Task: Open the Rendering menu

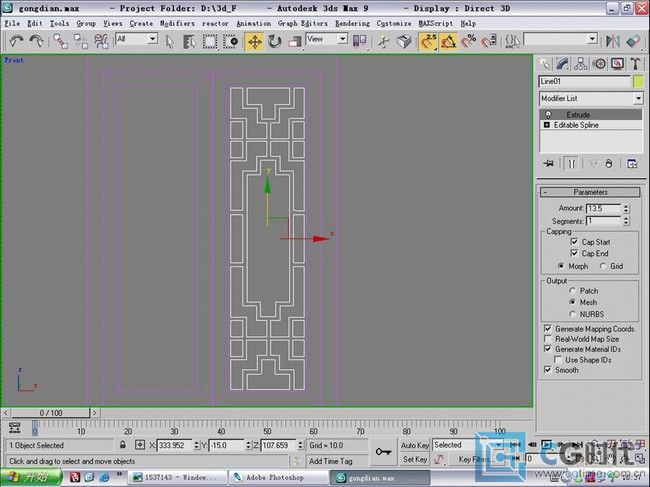Action: [x=352, y=24]
